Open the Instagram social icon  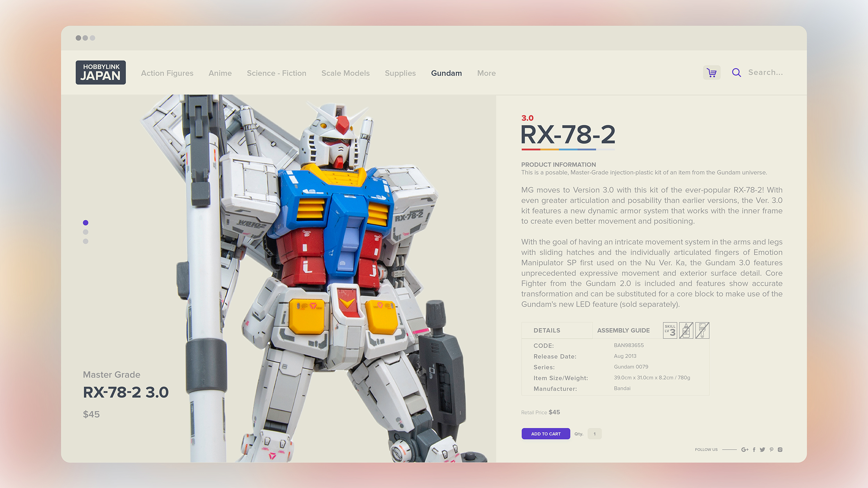[x=780, y=449]
